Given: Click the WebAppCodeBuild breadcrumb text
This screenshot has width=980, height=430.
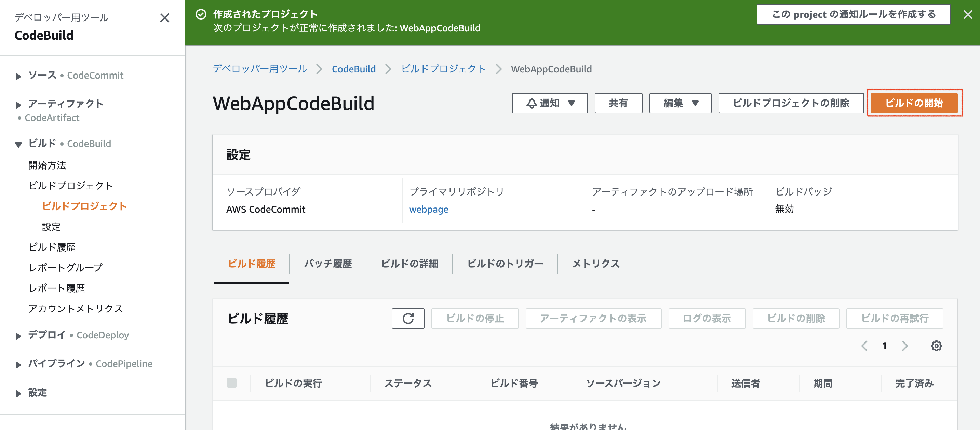Looking at the screenshot, I should (551, 69).
